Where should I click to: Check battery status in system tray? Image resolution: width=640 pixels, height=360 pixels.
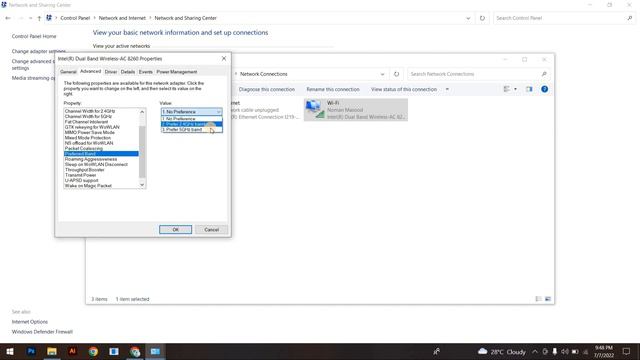[x=575, y=351]
